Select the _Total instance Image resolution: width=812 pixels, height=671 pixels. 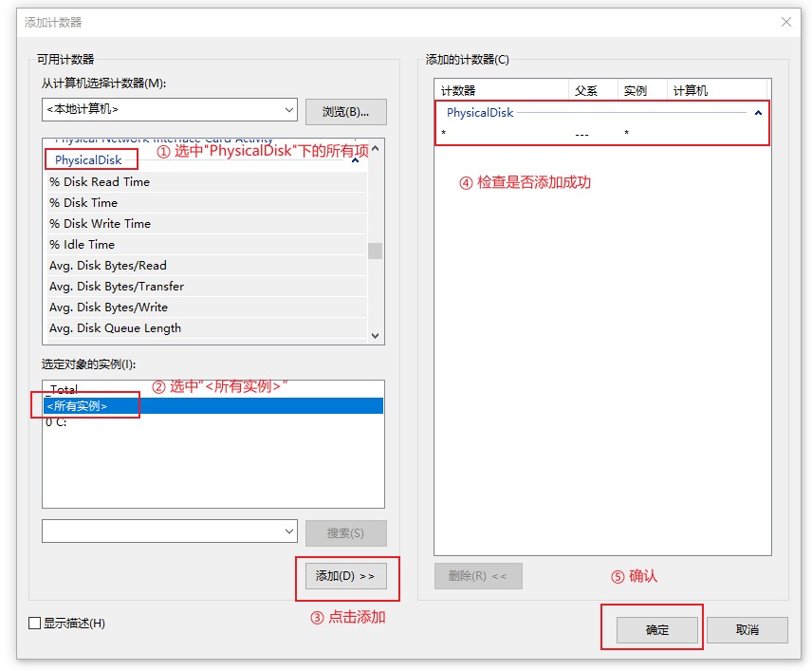212,389
